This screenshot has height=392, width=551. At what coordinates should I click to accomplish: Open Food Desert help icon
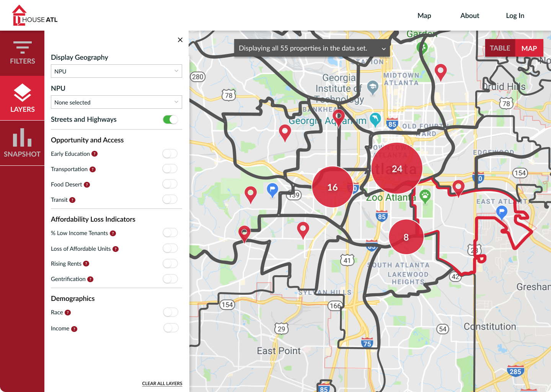(x=87, y=185)
